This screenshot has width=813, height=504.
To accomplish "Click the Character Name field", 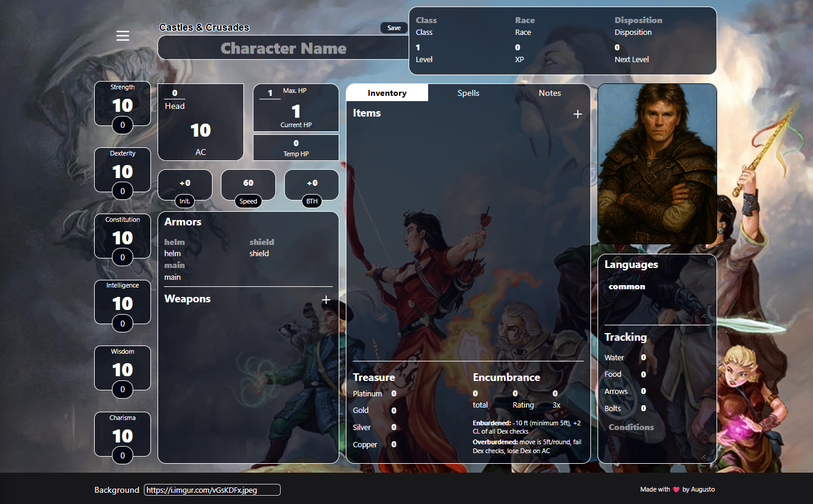I will (x=284, y=48).
